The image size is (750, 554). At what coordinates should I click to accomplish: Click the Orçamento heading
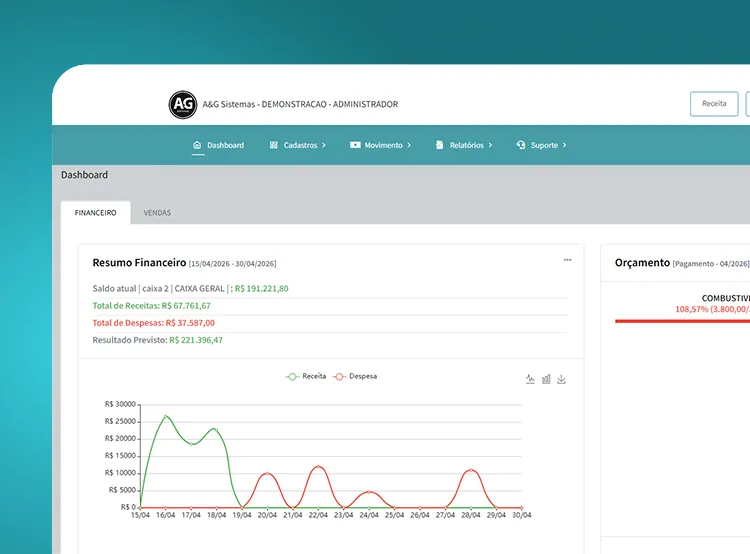(x=642, y=263)
